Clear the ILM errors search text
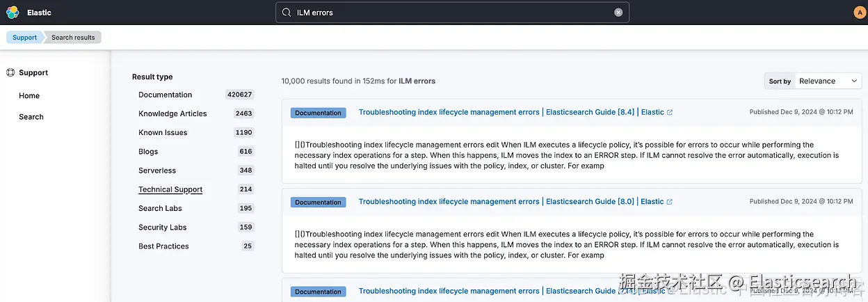This screenshot has height=302, width=868. 618,13
